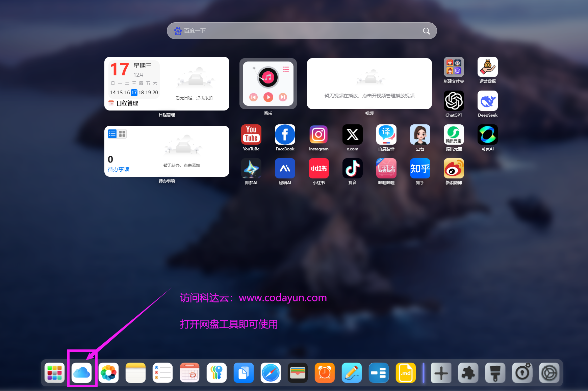Viewport: 588px width, 391px height.
Task: Click the 待办事项 link in todo widget
Action: [119, 169]
